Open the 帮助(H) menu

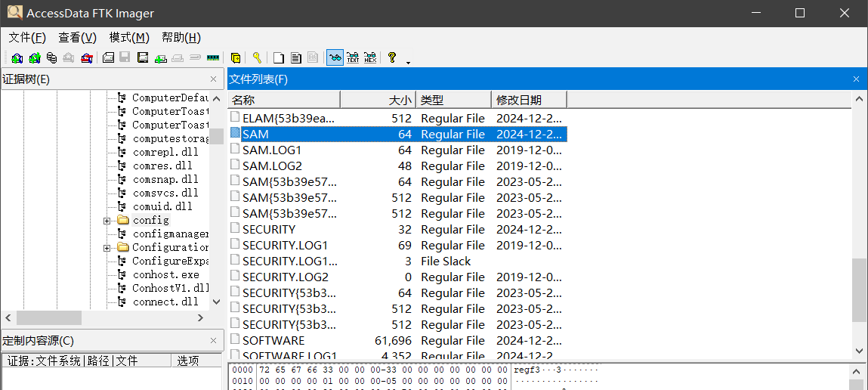[181, 38]
